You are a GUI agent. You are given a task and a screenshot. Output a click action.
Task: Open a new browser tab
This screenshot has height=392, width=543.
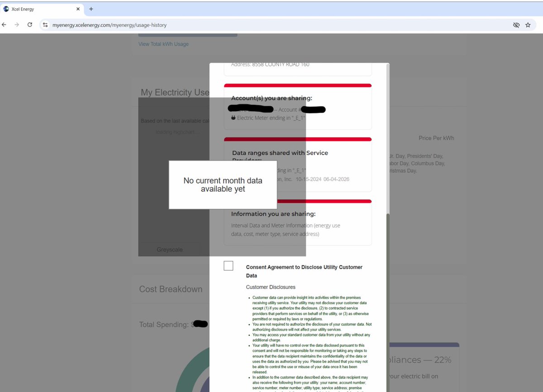(91, 9)
